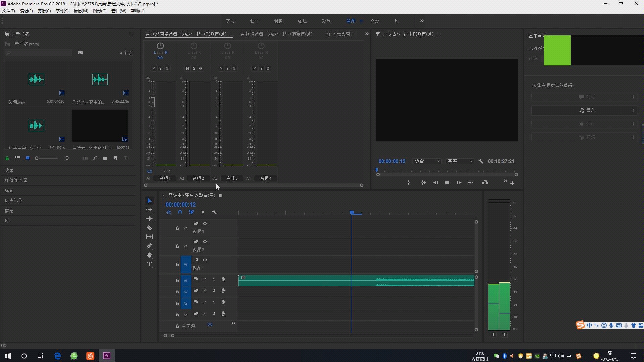Select the Selection tool arrow
Image resolution: width=644 pixels, height=362 pixels.
149,201
